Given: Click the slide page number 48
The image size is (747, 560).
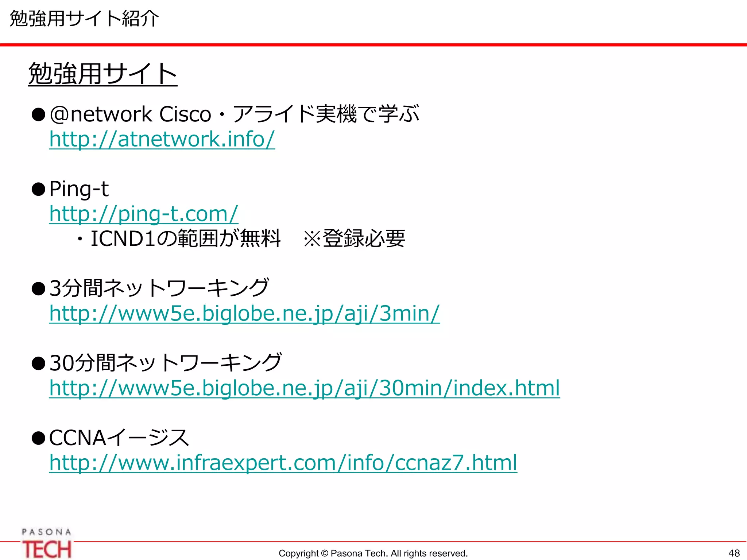Looking at the screenshot, I should [x=734, y=553].
